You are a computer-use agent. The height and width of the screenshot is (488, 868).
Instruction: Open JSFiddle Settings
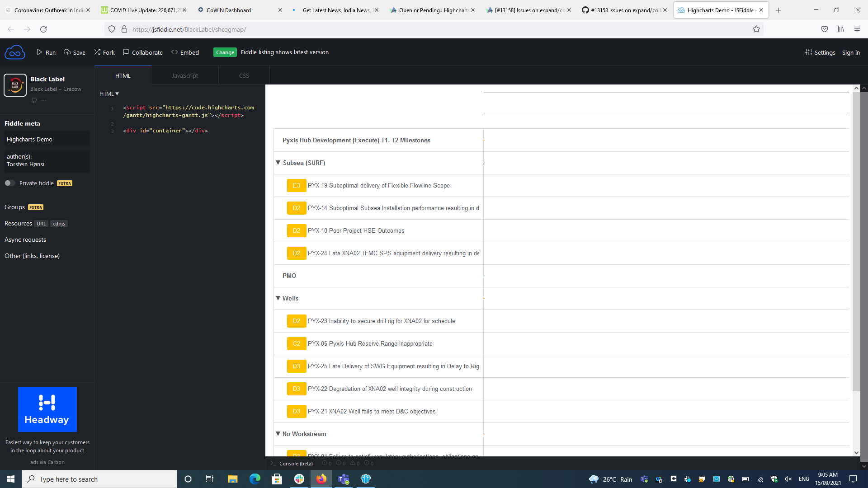(821, 52)
